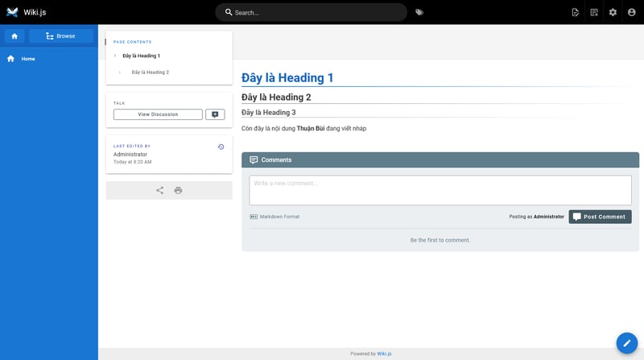Open the page actions icon
Screen dimensions: 644x360
click(594, 12)
